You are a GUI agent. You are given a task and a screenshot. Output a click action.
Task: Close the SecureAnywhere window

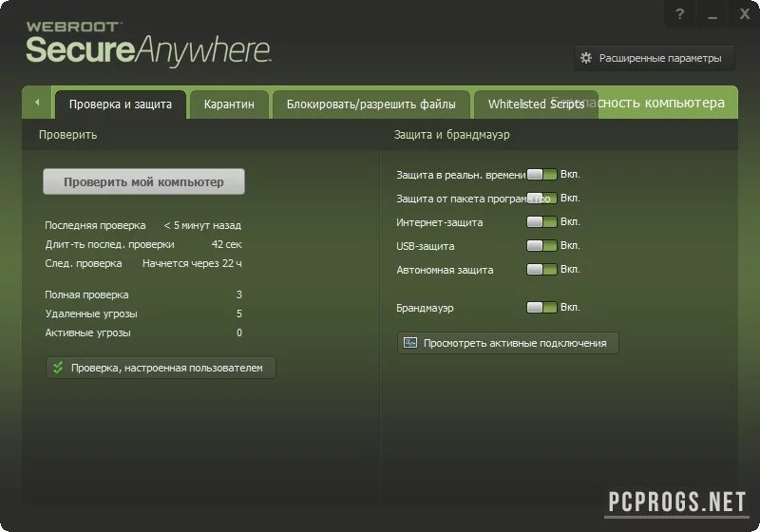pos(745,14)
